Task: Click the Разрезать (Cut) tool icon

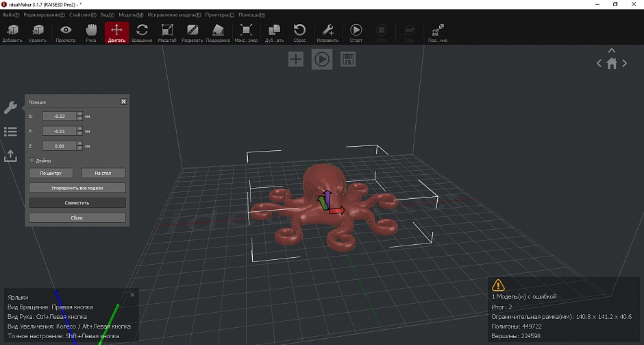Action: [193, 32]
